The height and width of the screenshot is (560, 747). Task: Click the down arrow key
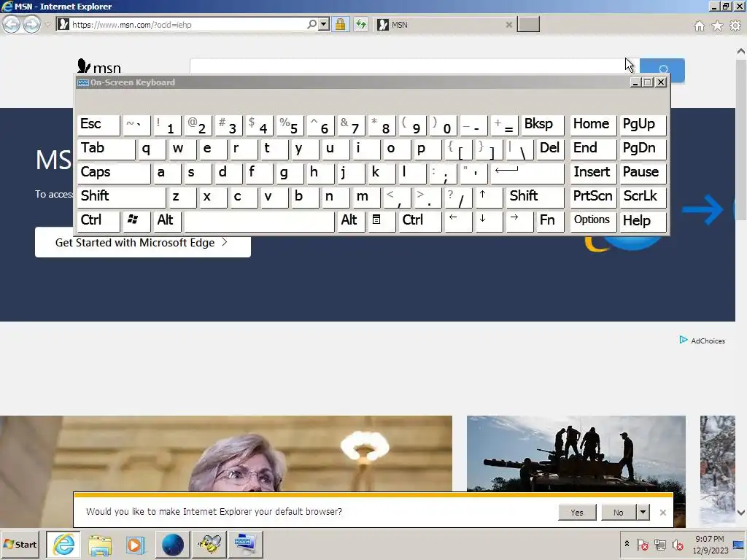(489, 221)
